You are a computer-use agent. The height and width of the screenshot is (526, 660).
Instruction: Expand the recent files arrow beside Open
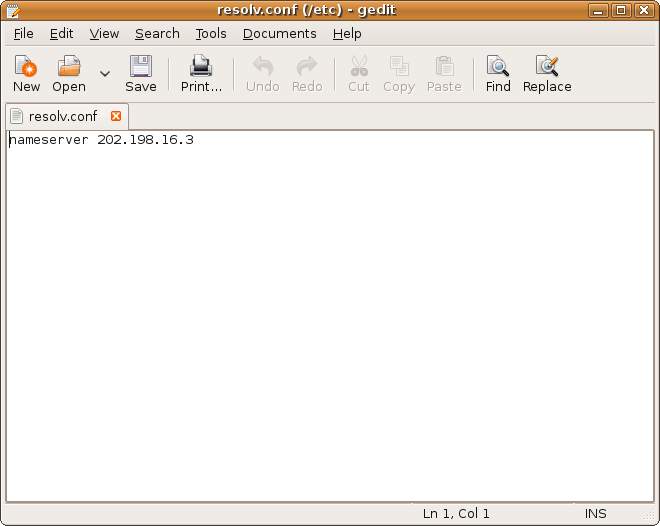pos(105,74)
